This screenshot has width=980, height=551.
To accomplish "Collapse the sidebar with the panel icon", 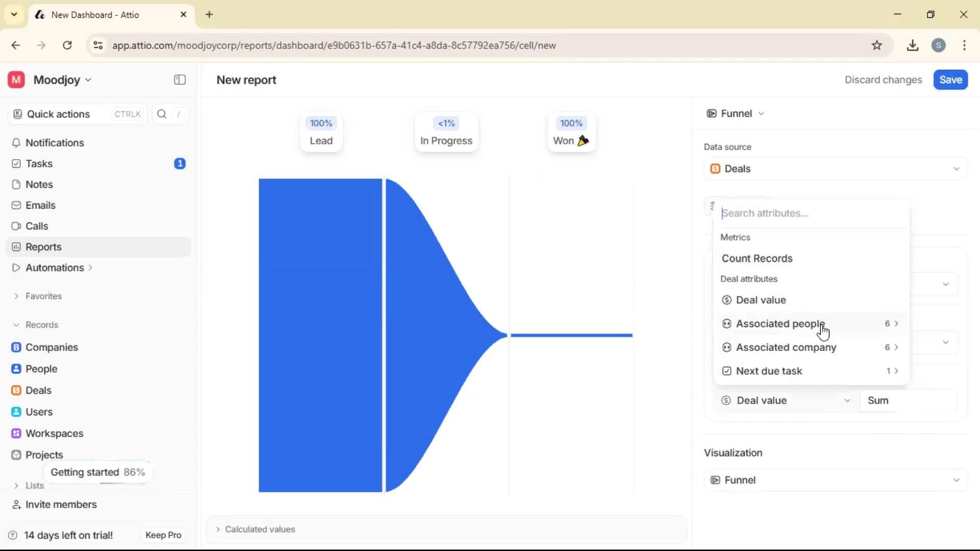I will point(179,80).
